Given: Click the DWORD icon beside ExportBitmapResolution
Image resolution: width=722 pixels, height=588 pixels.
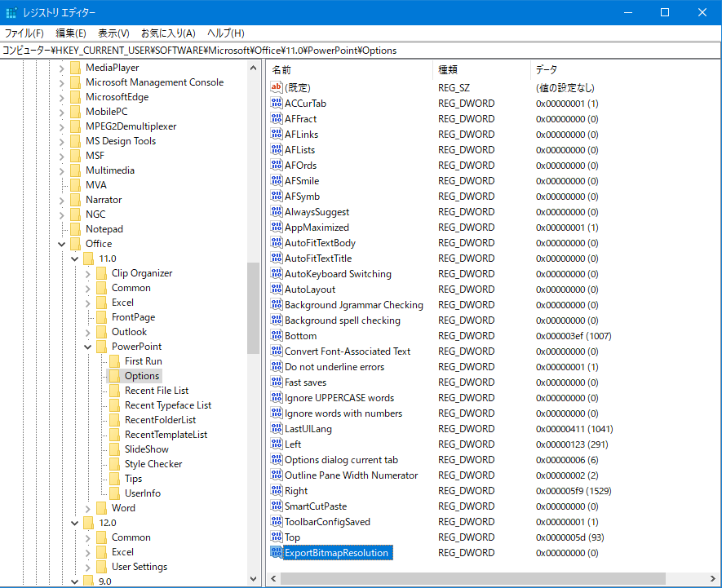Looking at the screenshot, I should pyautogui.click(x=277, y=553).
